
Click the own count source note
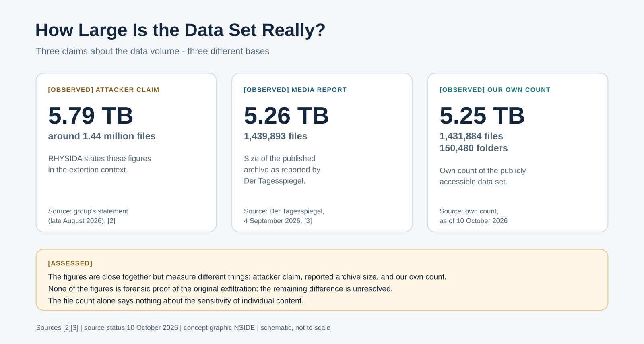473,216
